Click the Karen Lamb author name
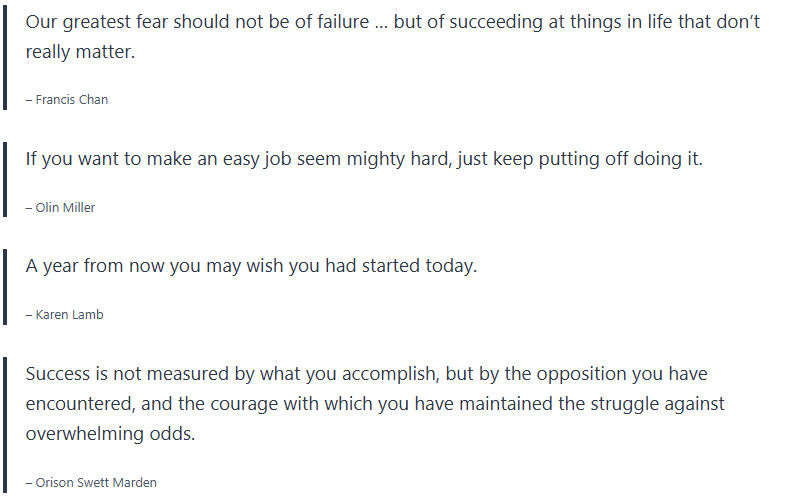 (x=65, y=314)
